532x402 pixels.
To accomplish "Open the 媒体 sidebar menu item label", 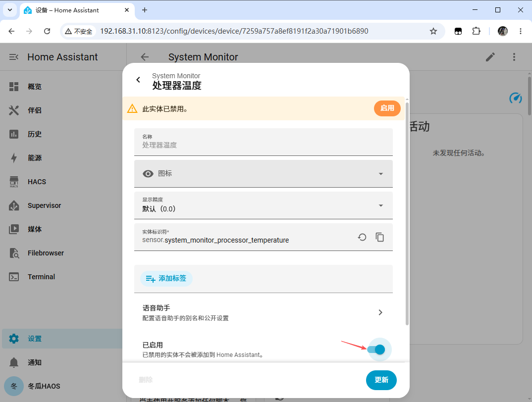I will pyautogui.click(x=35, y=229).
